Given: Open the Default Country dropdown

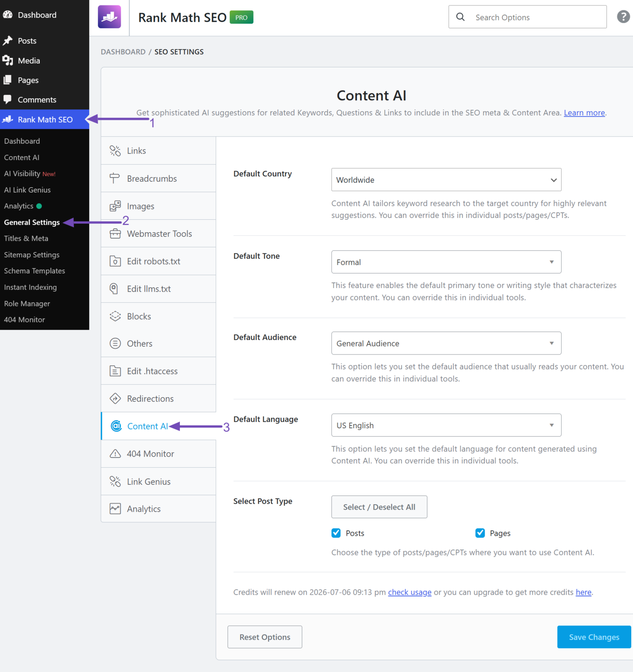Looking at the screenshot, I should [446, 180].
